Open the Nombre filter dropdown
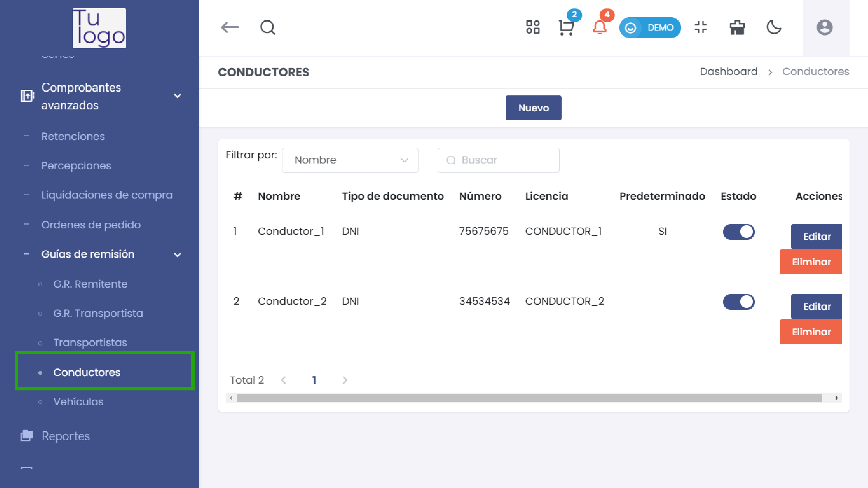The height and width of the screenshot is (488, 868). click(350, 160)
